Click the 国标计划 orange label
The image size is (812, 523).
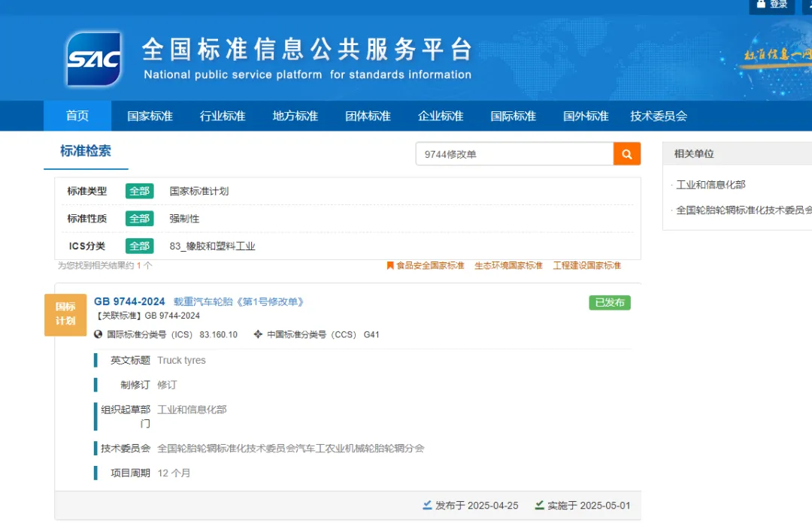point(65,314)
